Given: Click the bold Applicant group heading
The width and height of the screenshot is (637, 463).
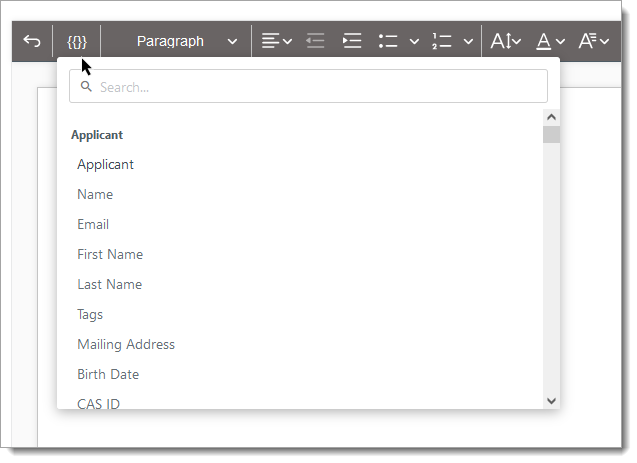Looking at the screenshot, I should (x=97, y=135).
